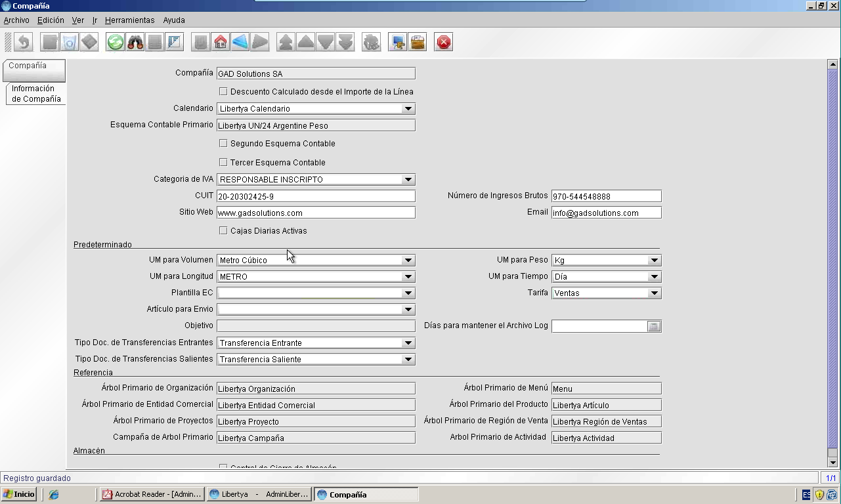Open the Tarifa dropdown showing Ventas

pyautogui.click(x=654, y=293)
